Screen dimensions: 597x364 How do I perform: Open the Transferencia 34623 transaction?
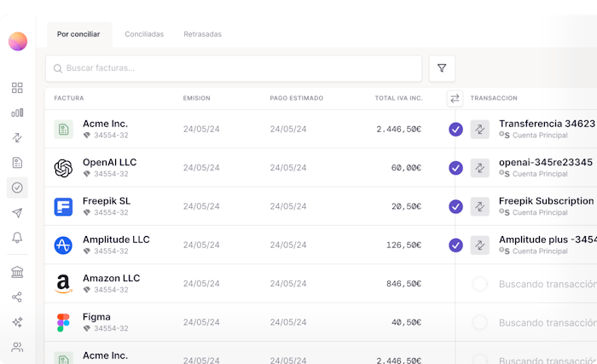(548, 124)
